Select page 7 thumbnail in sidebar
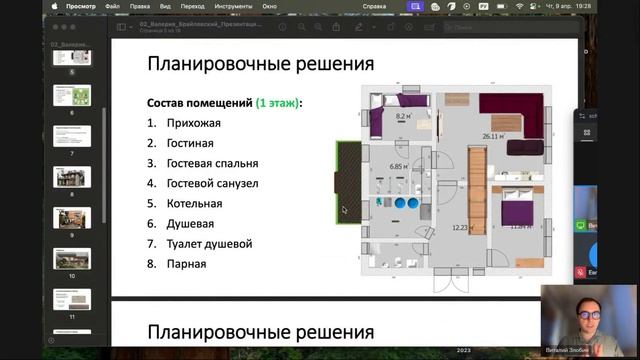Screen dimensions: 640x360 tap(72, 136)
